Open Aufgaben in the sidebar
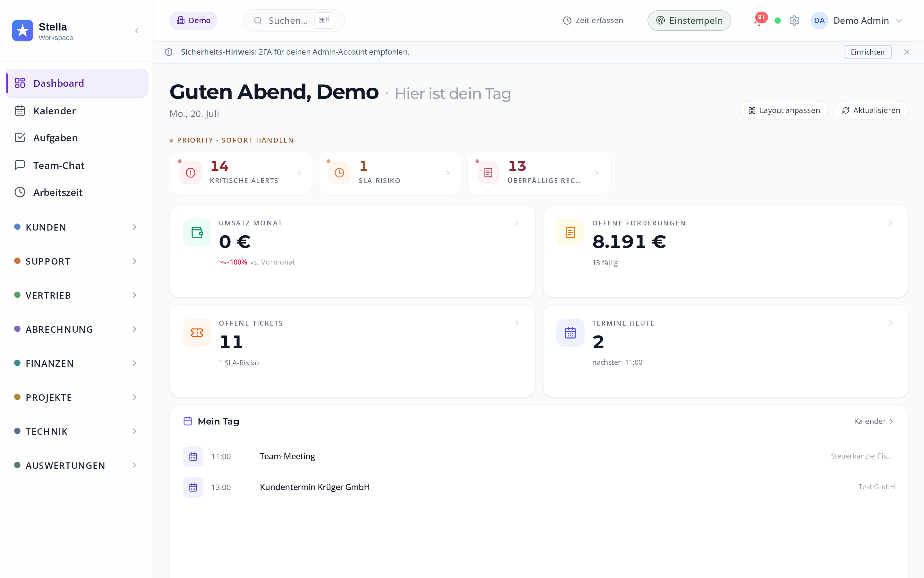Image resolution: width=924 pixels, height=578 pixels. (x=77, y=138)
